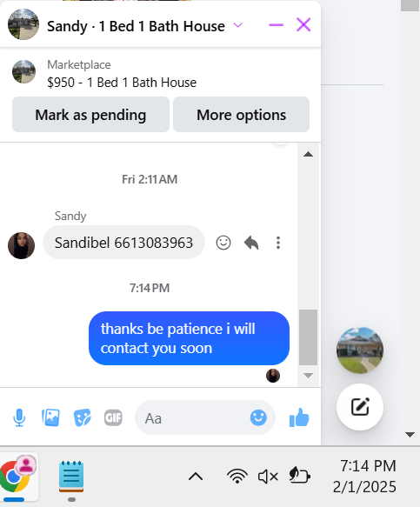The width and height of the screenshot is (420, 507).
Task: Click the Mark as pending button
Action: tap(90, 115)
